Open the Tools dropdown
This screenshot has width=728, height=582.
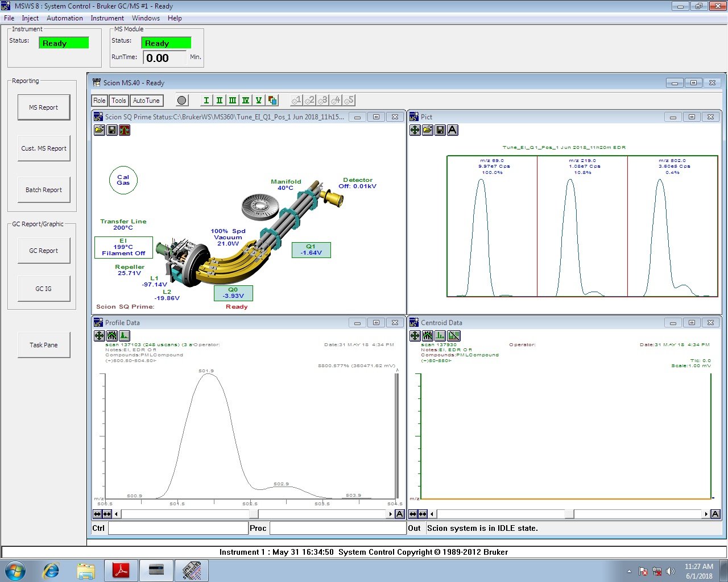119,101
